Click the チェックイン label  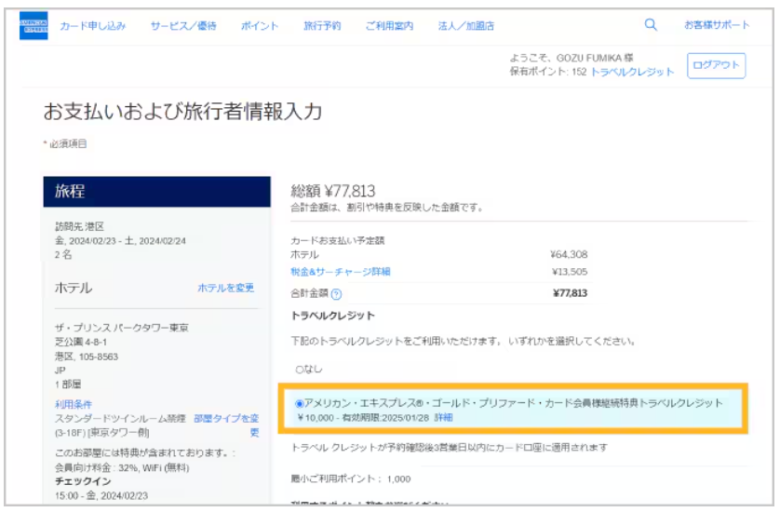coord(83,481)
